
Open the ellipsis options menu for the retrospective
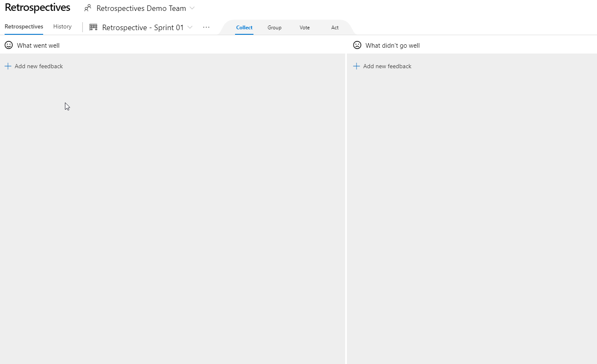[x=206, y=27]
